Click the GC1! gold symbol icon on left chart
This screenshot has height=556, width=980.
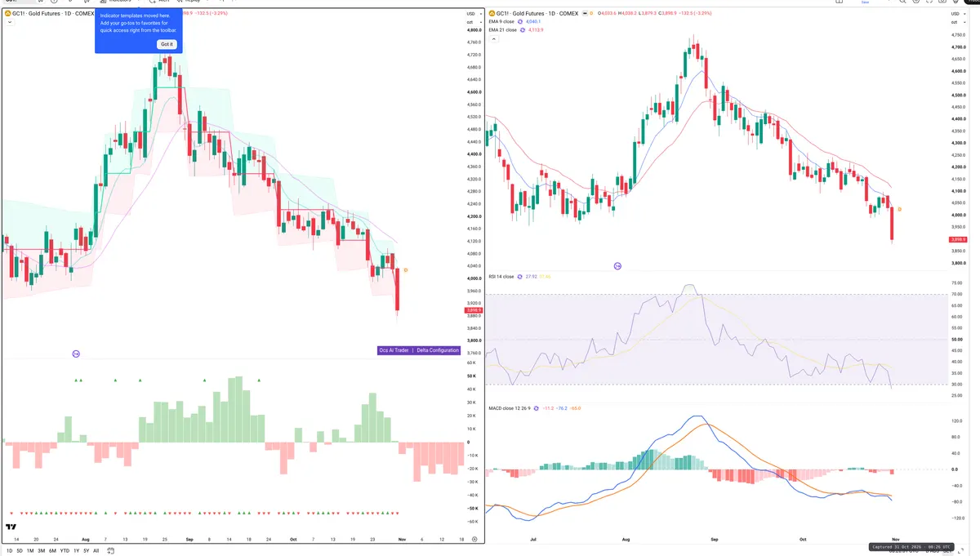(x=8, y=13)
